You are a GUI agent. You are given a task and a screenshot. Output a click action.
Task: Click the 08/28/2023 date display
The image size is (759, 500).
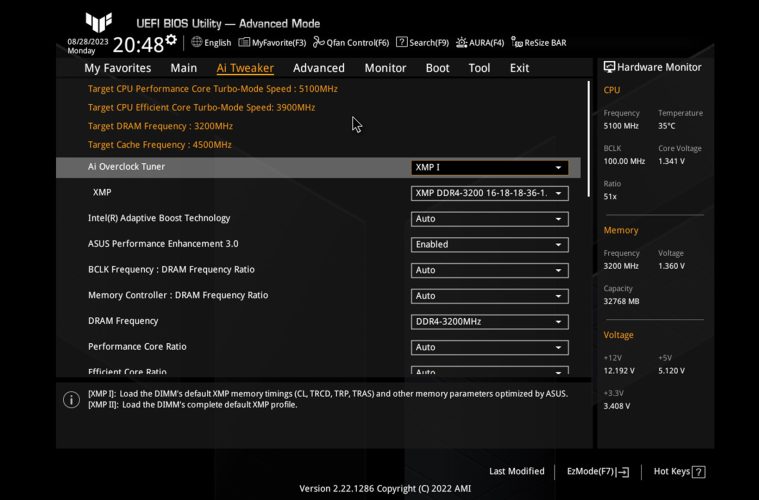88,42
